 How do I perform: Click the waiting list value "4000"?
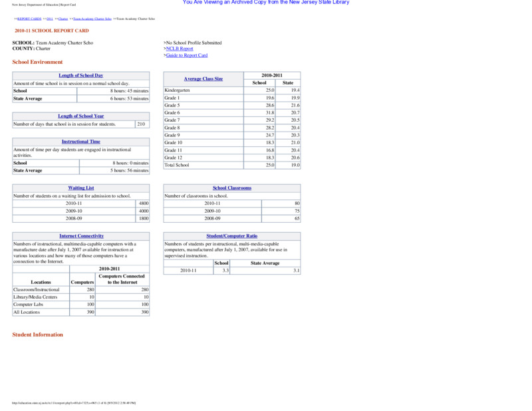coord(144,211)
